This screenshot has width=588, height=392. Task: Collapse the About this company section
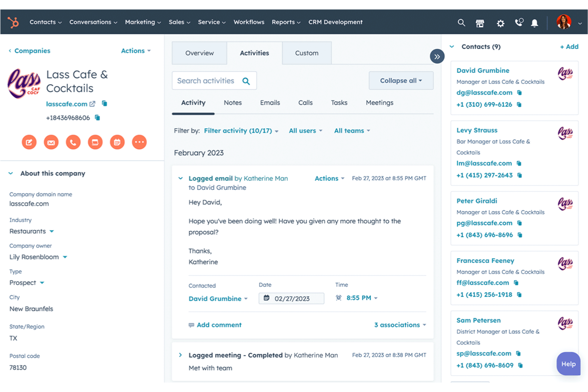pyautogui.click(x=11, y=174)
